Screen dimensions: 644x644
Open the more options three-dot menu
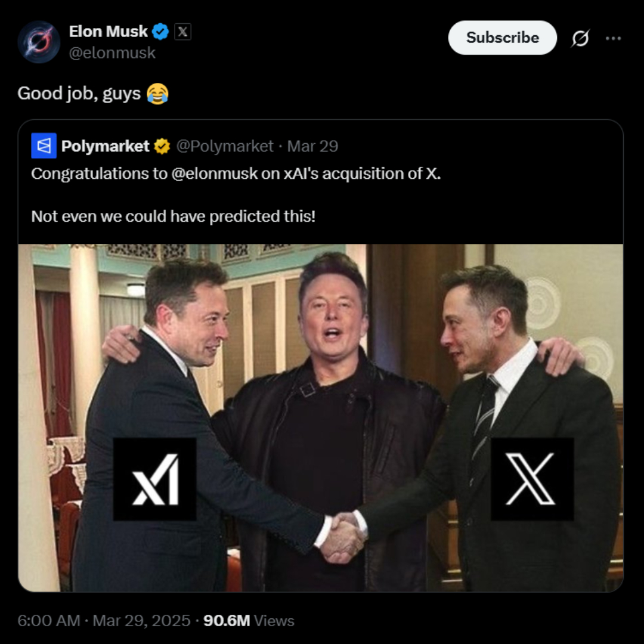615,38
